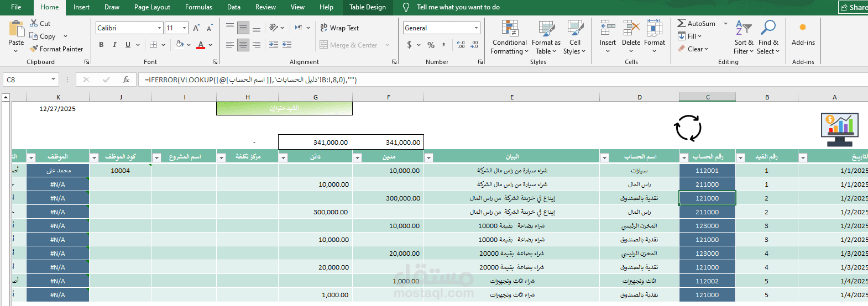Open the font size 11 dropdown
Screen dimensions: 868x306
[184, 28]
